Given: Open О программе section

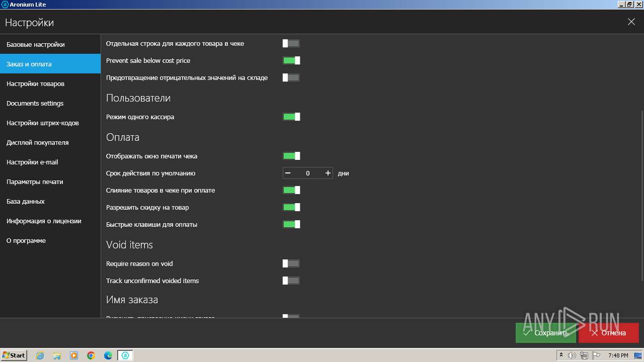Looking at the screenshot, I should click(x=50, y=240).
